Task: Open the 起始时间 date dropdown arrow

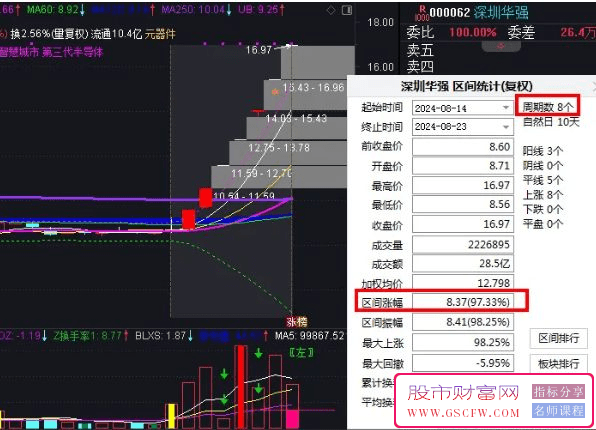Action: point(506,108)
